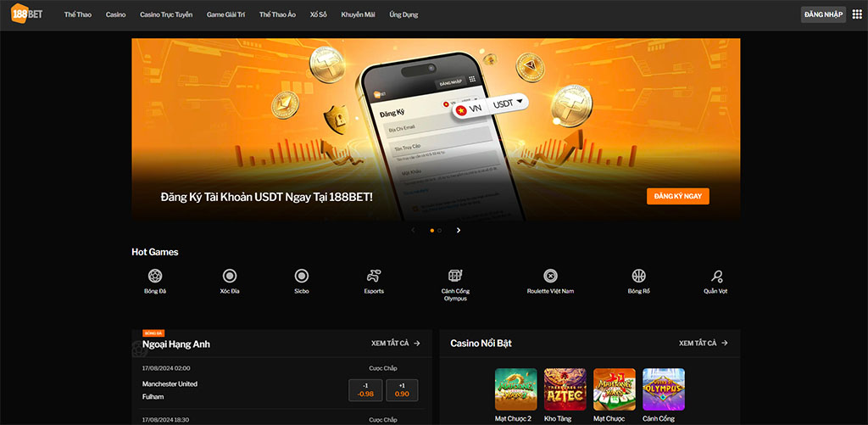Select the Roulette Việt Nam icon
The image size is (868, 425).
coord(550,276)
